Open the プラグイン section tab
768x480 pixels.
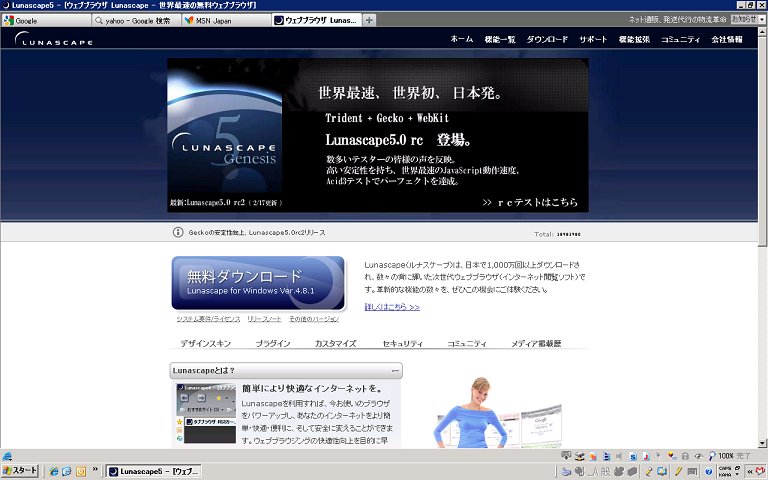tap(273, 343)
